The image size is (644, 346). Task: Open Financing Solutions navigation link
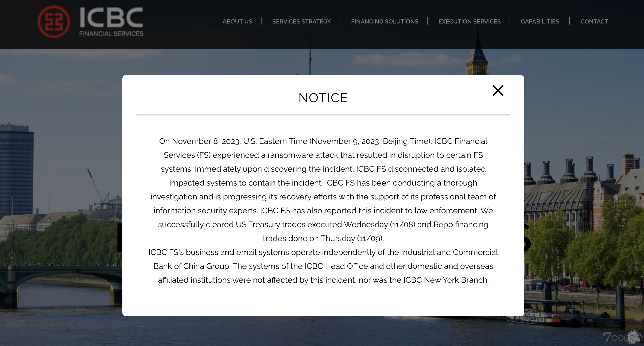click(385, 21)
